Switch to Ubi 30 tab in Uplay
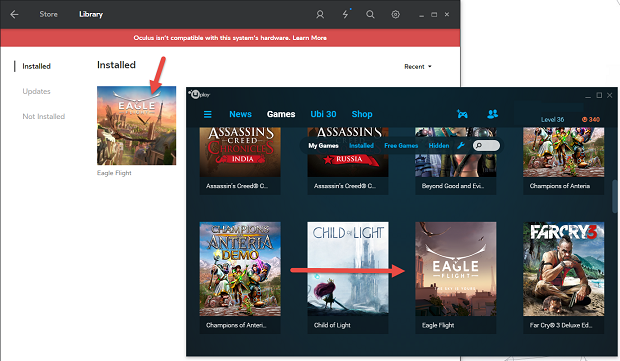 pyautogui.click(x=323, y=114)
